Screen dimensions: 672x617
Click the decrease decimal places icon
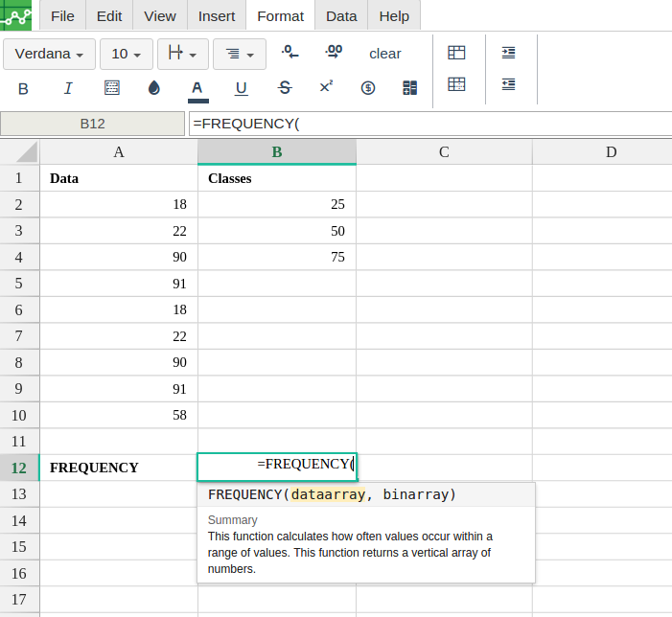point(290,53)
